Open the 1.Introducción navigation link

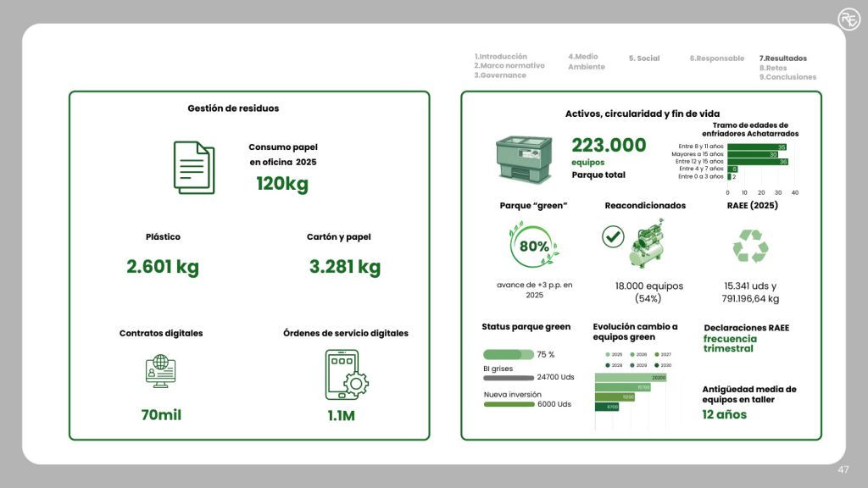500,57
